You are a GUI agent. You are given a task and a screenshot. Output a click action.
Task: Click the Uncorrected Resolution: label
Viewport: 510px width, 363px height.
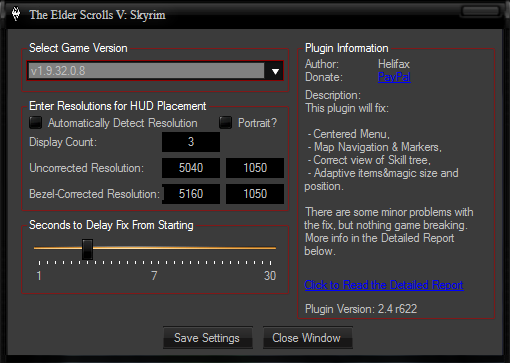(x=86, y=168)
